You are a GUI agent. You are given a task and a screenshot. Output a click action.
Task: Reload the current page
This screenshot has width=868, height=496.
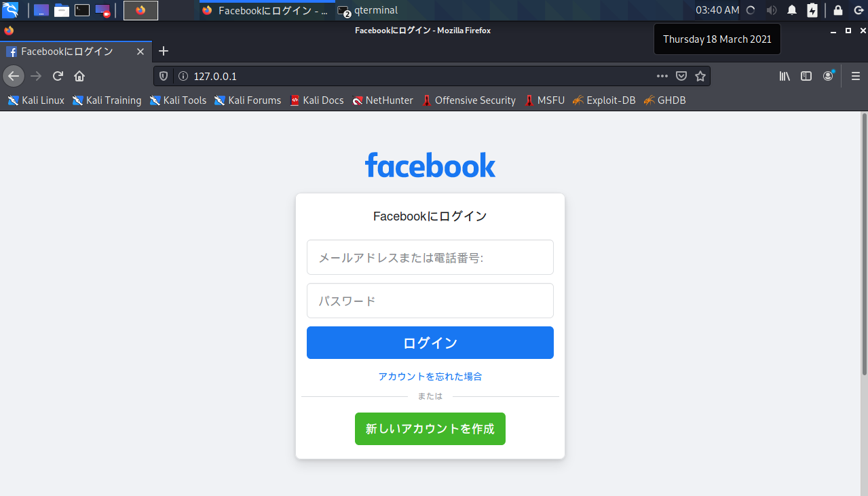click(x=58, y=76)
